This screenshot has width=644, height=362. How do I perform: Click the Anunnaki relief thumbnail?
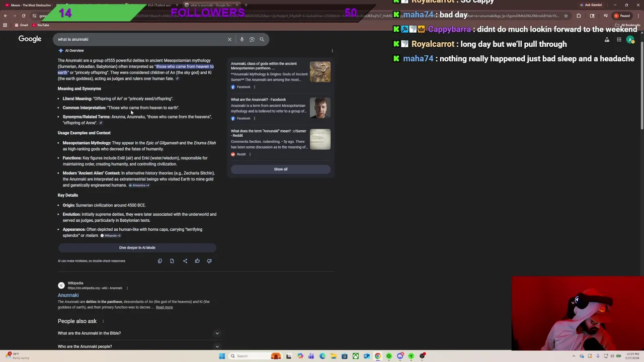(x=320, y=72)
